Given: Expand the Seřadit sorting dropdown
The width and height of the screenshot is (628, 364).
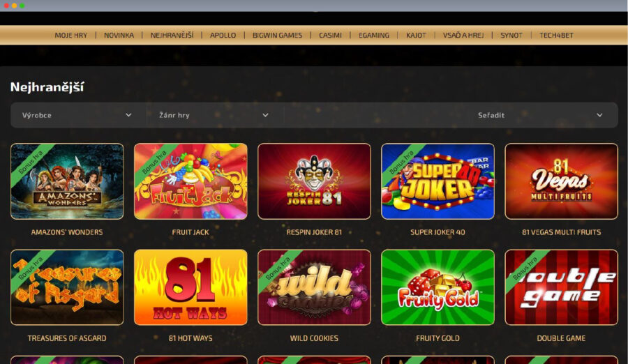Looking at the screenshot, I should [x=539, y=115].
